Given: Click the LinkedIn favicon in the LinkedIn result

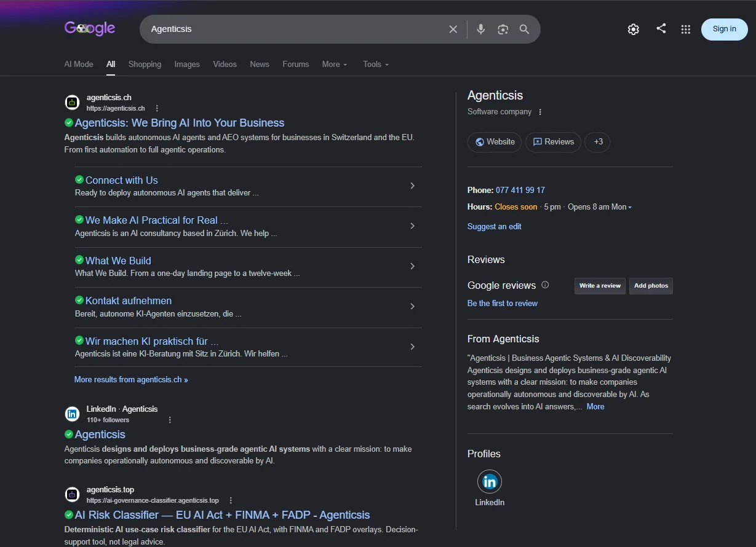Looking at the screenshot, I should pyautogui.click(x=72, y=414).
